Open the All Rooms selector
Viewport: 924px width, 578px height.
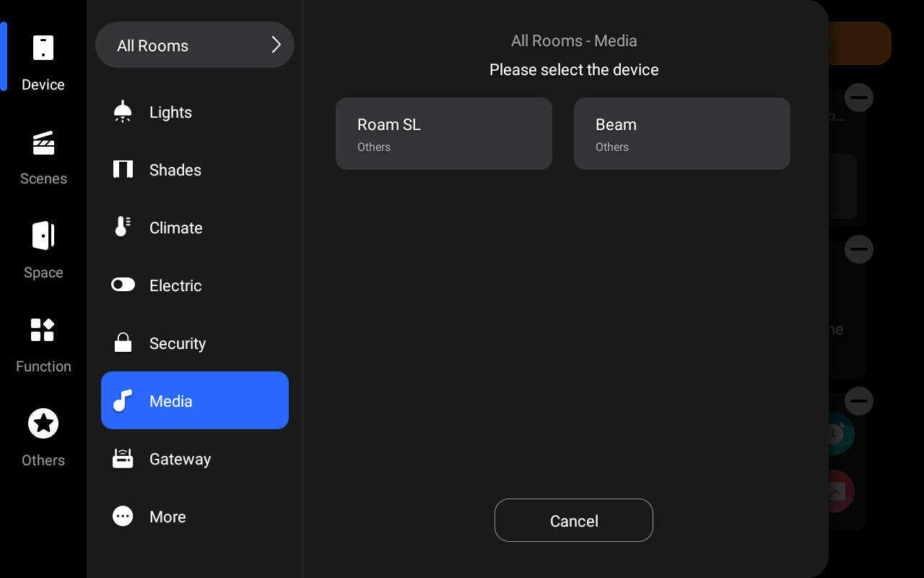click(195, 45)
